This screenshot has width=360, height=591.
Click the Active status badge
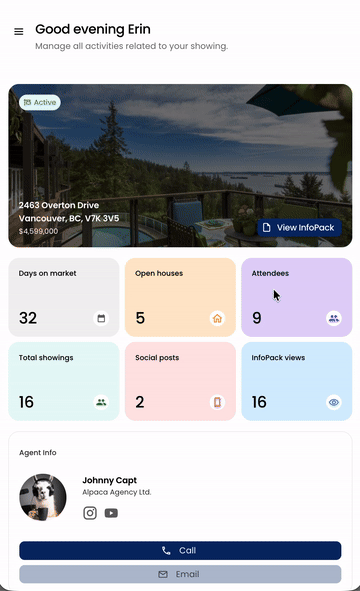40,102
